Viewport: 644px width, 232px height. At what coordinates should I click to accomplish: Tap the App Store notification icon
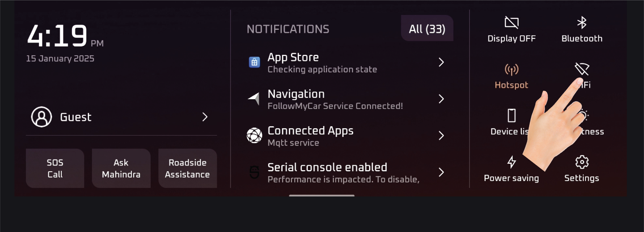pos(254,62)
